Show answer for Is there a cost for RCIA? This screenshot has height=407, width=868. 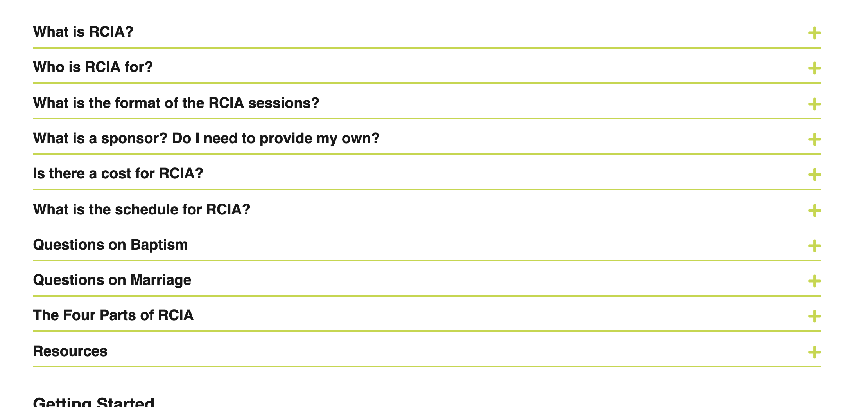[x=118, y=173]
